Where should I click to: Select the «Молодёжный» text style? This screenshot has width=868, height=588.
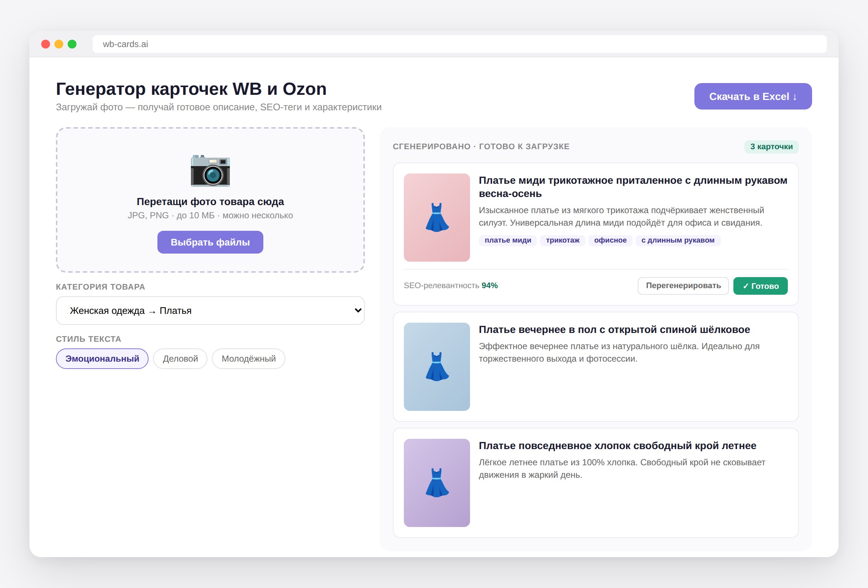[x=249, y=359]
